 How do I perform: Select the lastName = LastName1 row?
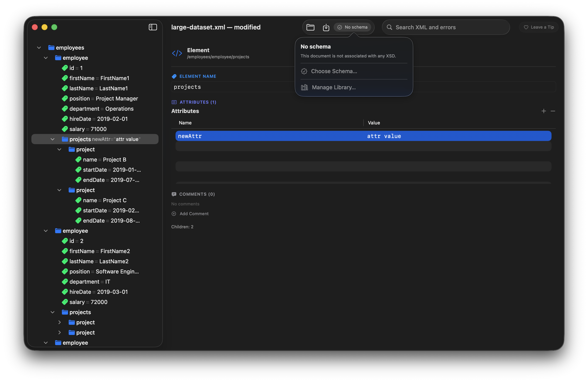tap(95, 88)
